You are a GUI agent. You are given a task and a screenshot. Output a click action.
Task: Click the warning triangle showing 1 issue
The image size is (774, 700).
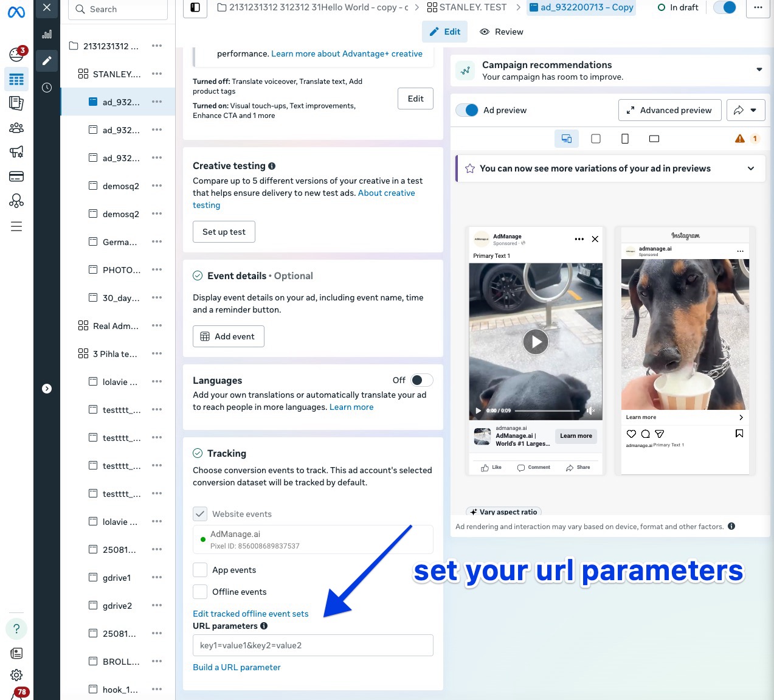pos(740,138)
